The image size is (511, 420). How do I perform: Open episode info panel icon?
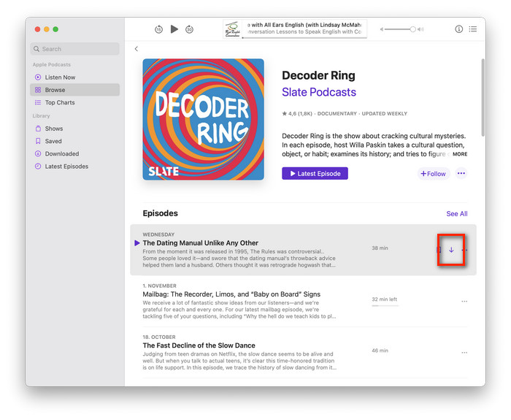click(x=459, y=29)
